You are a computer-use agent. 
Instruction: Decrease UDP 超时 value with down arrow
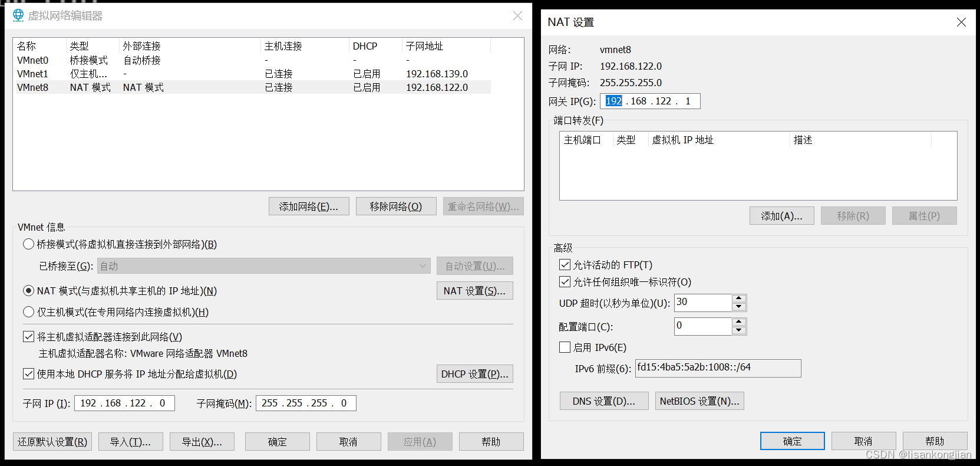739,307
